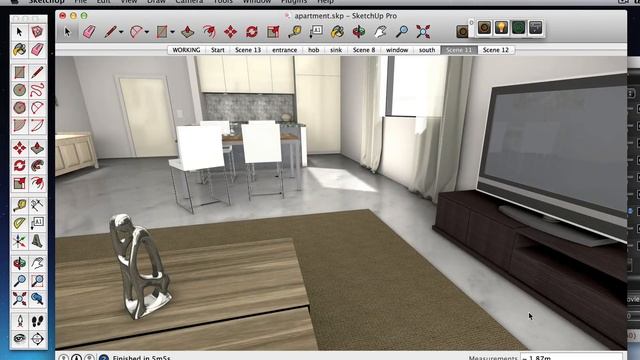
Task: Select the Zoom Window tool in left palette
Action: pyautogui.click(x=37, y=281)
